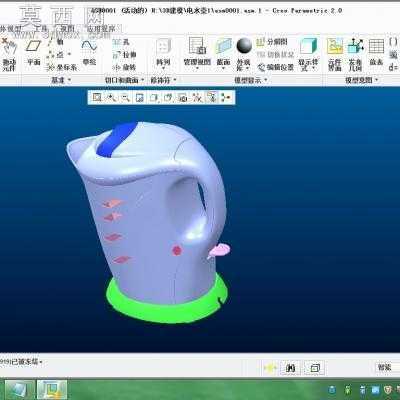
Task: Open the Appearance Gallery (外观库) dropdown arrow
Action: coord(248,68)
